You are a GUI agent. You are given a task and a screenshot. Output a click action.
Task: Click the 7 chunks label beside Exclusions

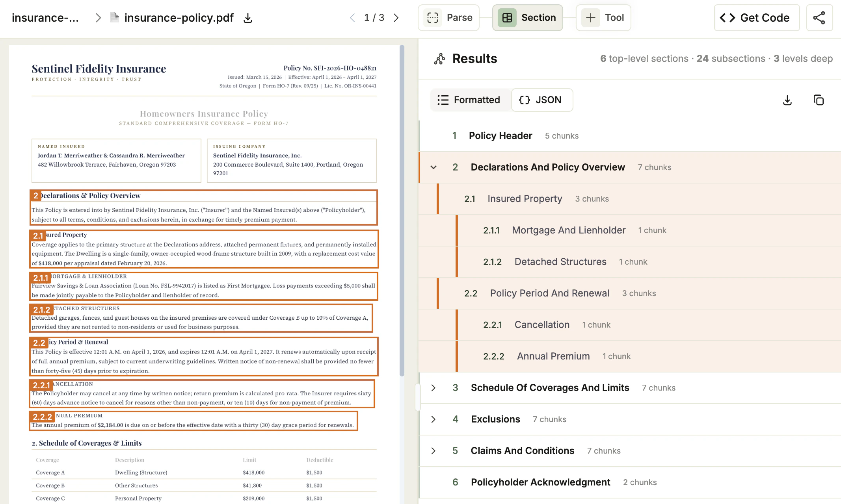(x=549, y=419)
